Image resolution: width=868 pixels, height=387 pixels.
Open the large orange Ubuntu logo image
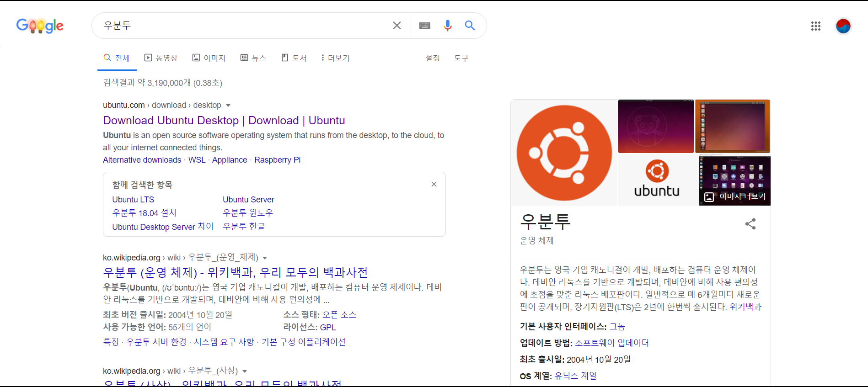(x=564, y=153)
